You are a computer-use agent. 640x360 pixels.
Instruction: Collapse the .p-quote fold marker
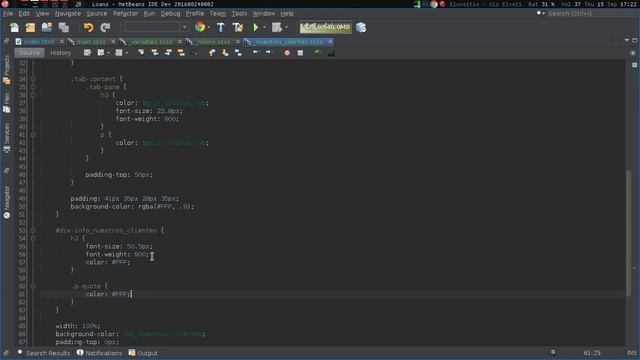point(33,286)
